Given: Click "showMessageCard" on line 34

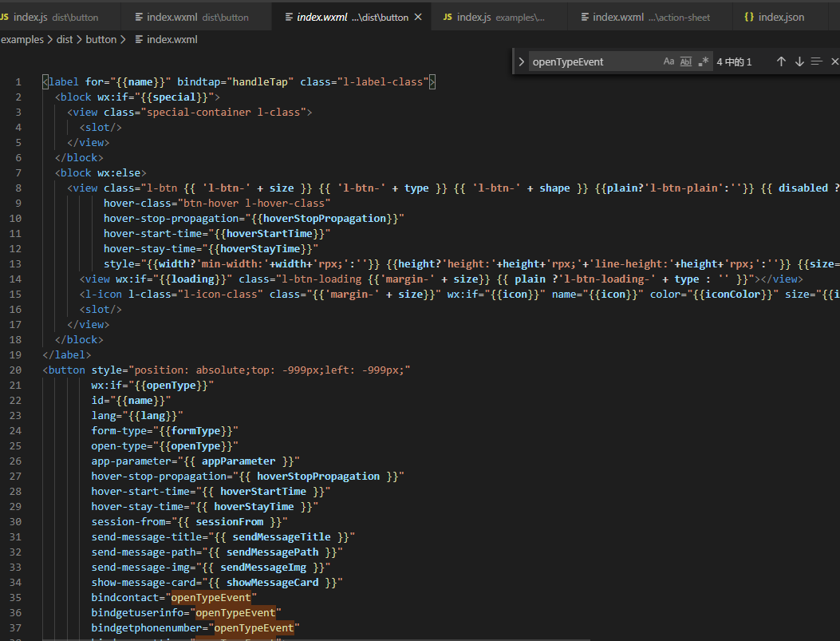Looking at the screenshot, I should click(272, 582).
